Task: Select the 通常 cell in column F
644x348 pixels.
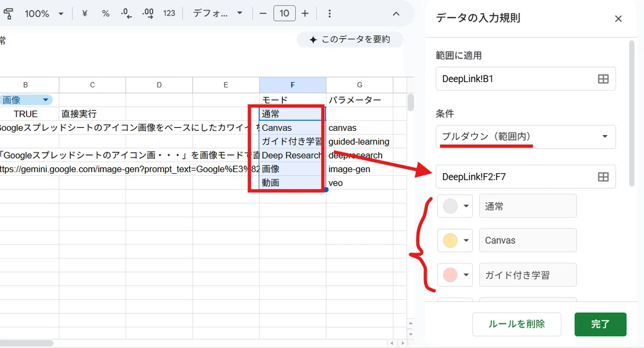Action: [292, 114]
